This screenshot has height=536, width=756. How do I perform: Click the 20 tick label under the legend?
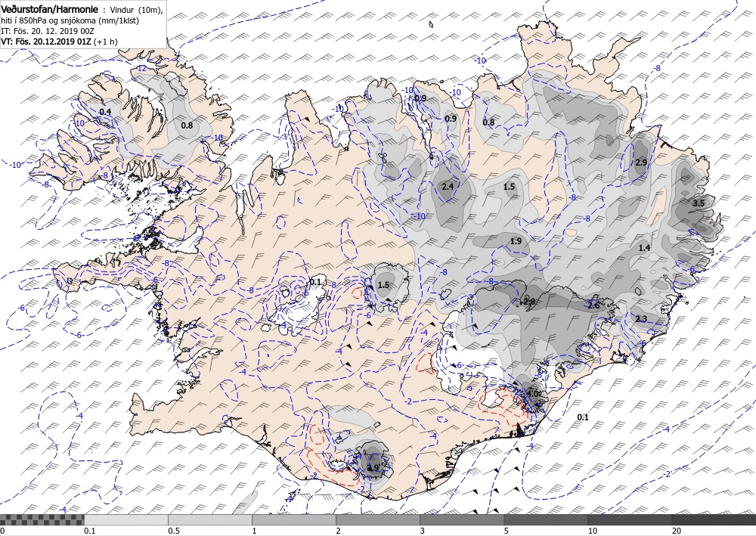(677, 531)
